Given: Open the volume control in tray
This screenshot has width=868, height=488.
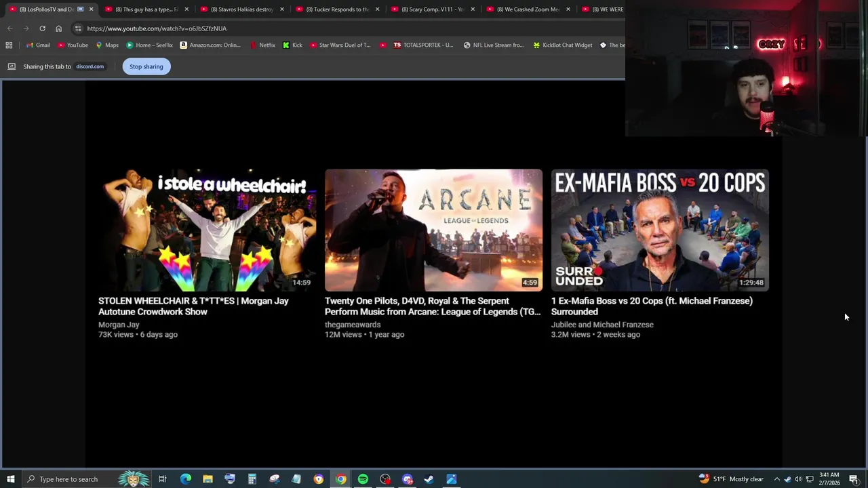Looking at the screenshot, I should pos(798,479).
